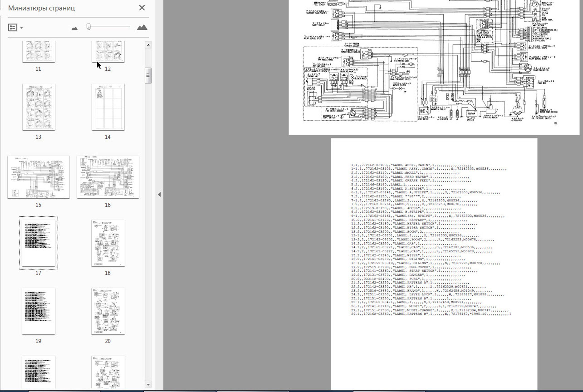The height and width of the screenshot is (392, 583).
Task: Select page 12 thumbnail
Action: [108, 52]
